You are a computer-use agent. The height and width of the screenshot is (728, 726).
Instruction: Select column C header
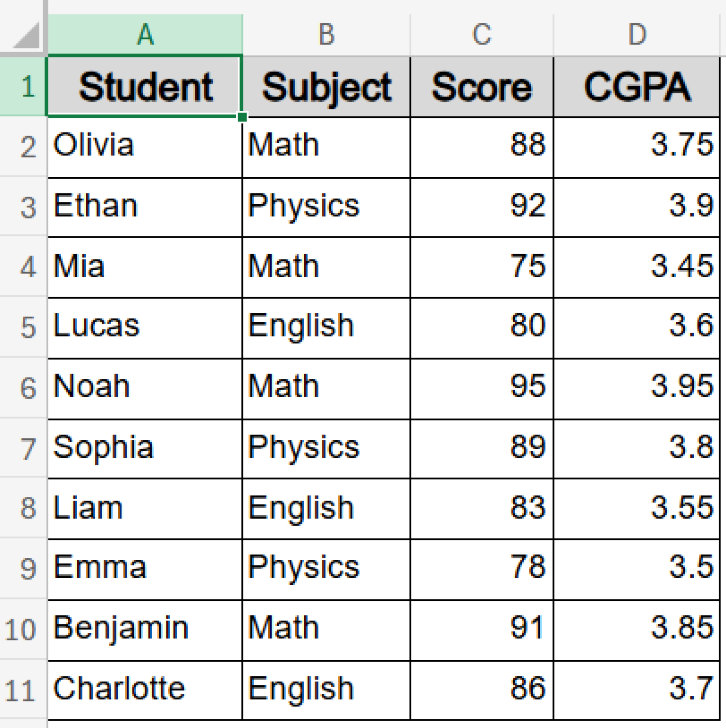point(481,34)
